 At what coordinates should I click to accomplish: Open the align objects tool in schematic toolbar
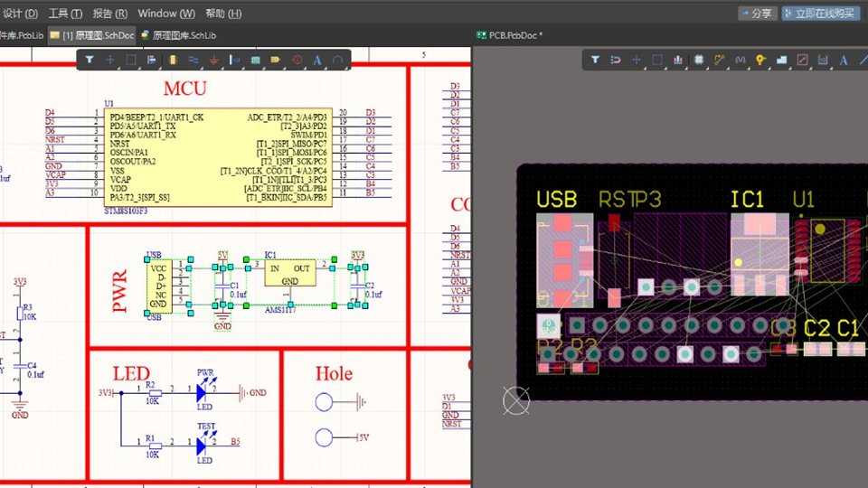tap(152, 60)
